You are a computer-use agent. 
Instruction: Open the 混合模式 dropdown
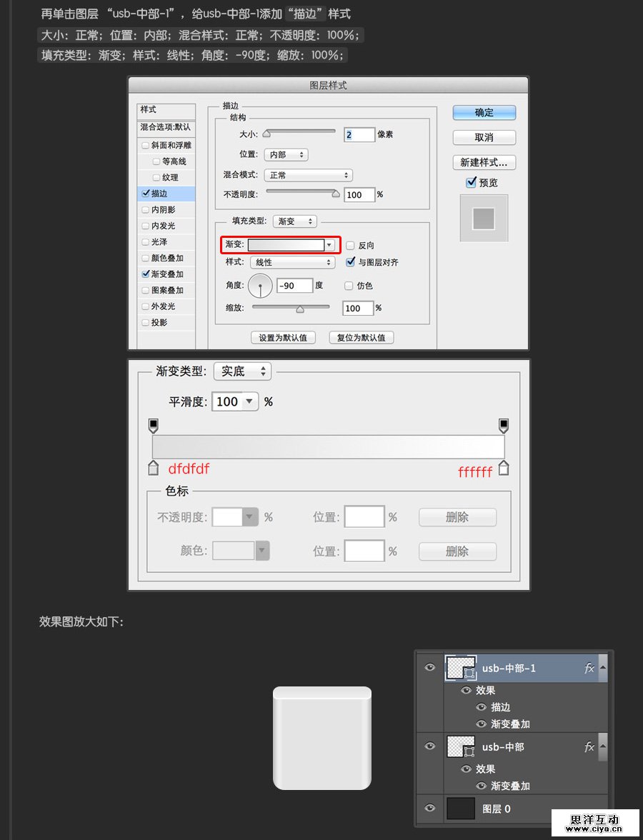308,175
